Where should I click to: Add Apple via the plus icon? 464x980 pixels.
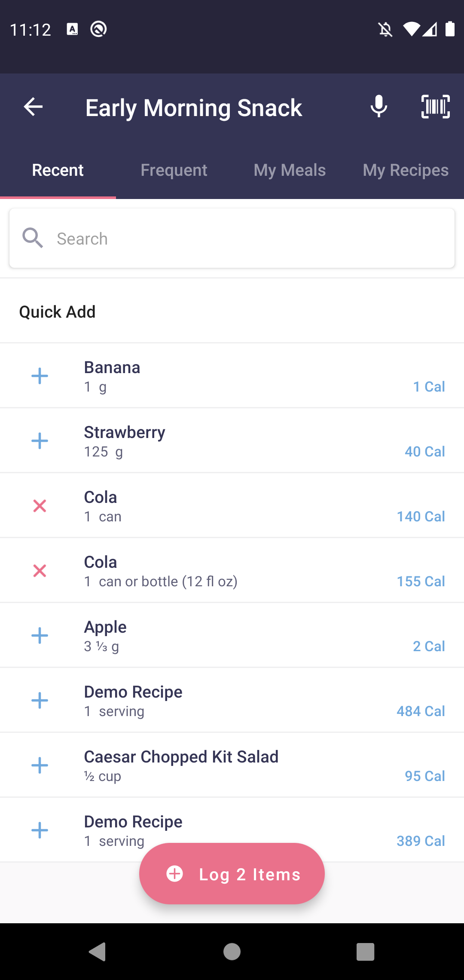(40, 636)
